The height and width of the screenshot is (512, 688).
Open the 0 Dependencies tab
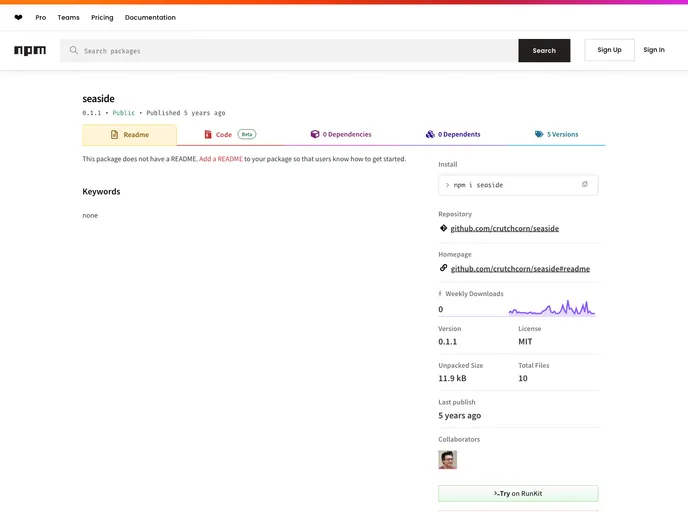point(341,134)
